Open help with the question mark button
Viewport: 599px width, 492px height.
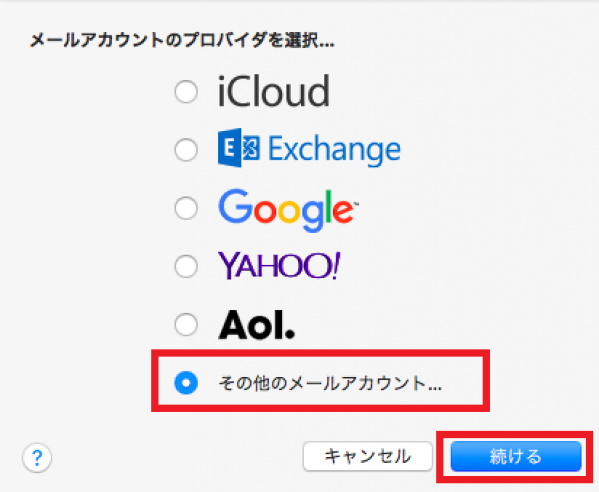click(x=37, y=457)
